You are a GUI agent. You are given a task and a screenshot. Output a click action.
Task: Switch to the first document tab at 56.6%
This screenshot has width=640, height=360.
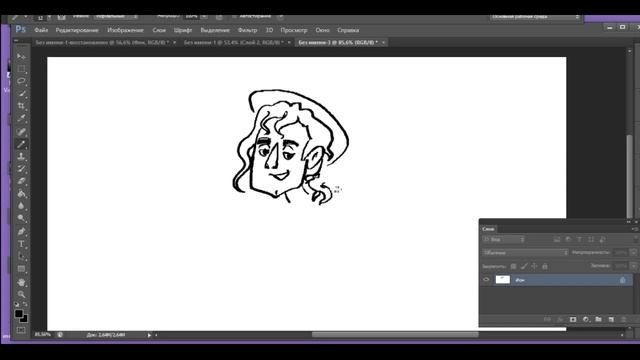coord(102,42)
